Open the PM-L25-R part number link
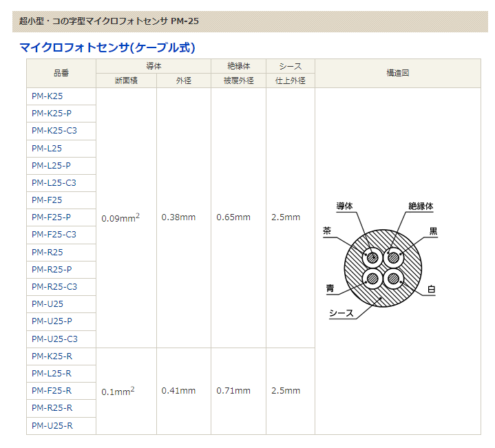Image resolution: width=495 pixels, height=448 pixels. click(52, 374)
